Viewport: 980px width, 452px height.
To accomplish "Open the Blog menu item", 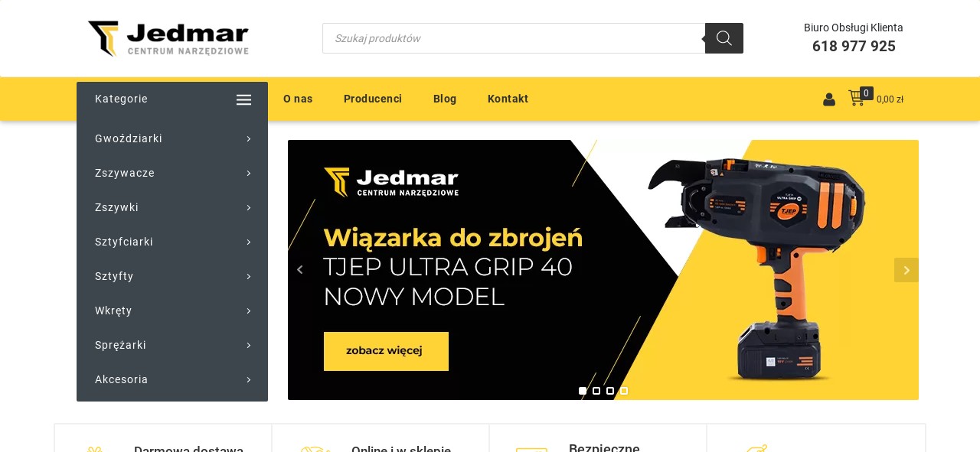I will point(445,99).
